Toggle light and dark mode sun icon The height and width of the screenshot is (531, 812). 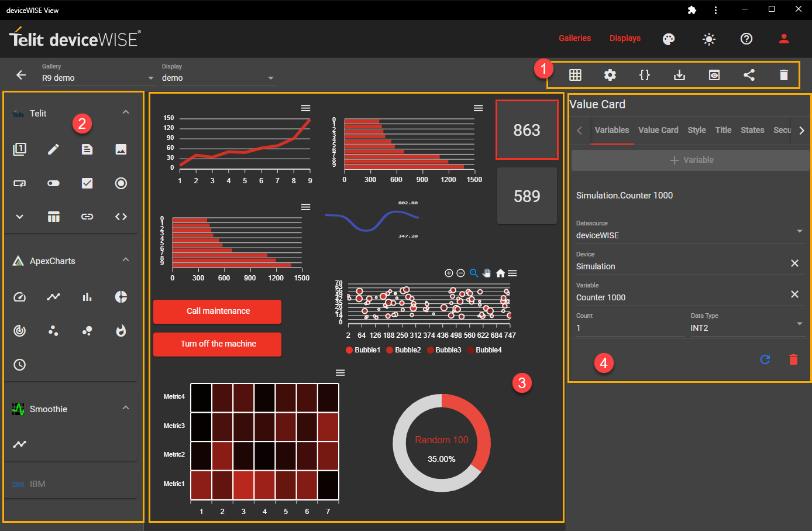(x=709, y=39)
